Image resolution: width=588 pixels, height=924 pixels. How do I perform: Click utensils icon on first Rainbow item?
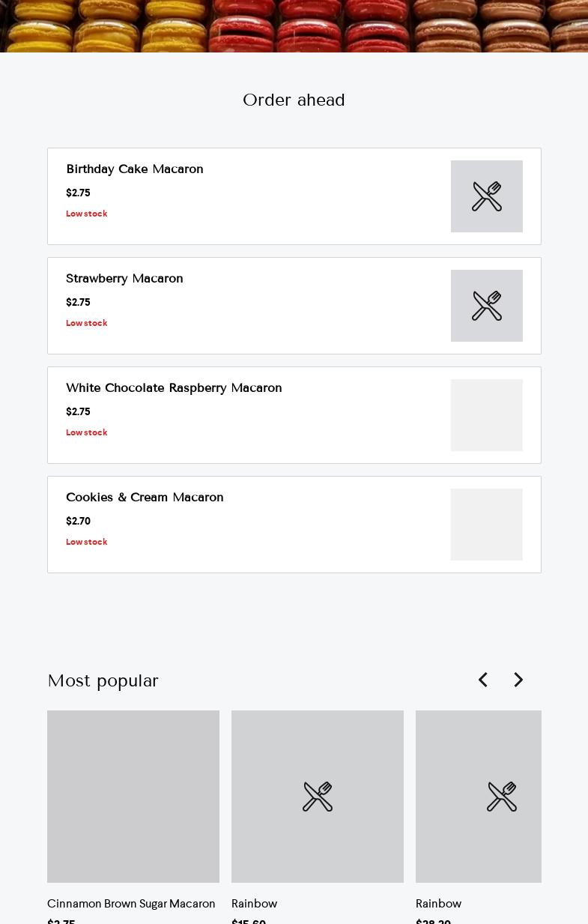[318, 797]
